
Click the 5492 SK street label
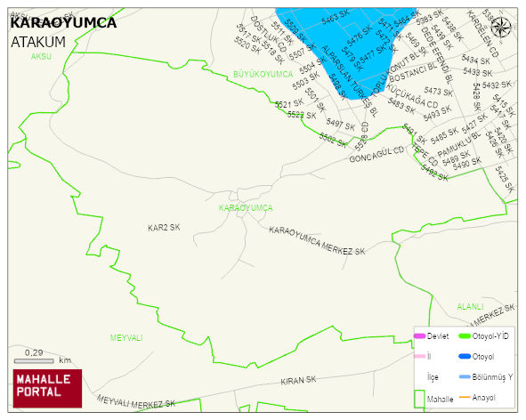pyautogui.click(x=434, y=174)
